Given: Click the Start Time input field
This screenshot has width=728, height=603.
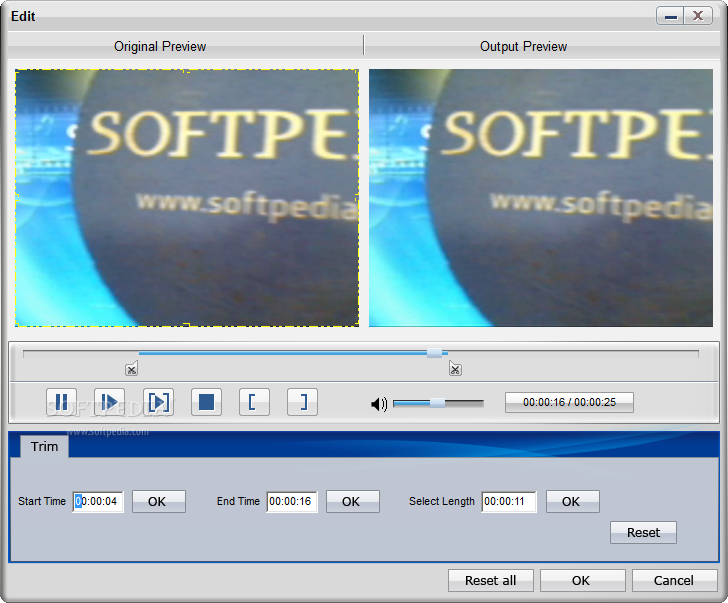Looking at the screenshot, I should (x=98, y=501).
